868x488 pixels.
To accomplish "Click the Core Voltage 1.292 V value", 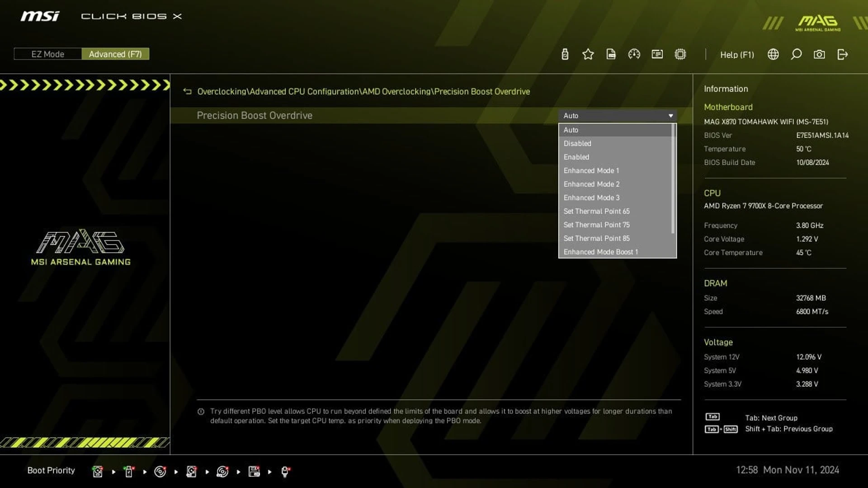I will (807, 239).
